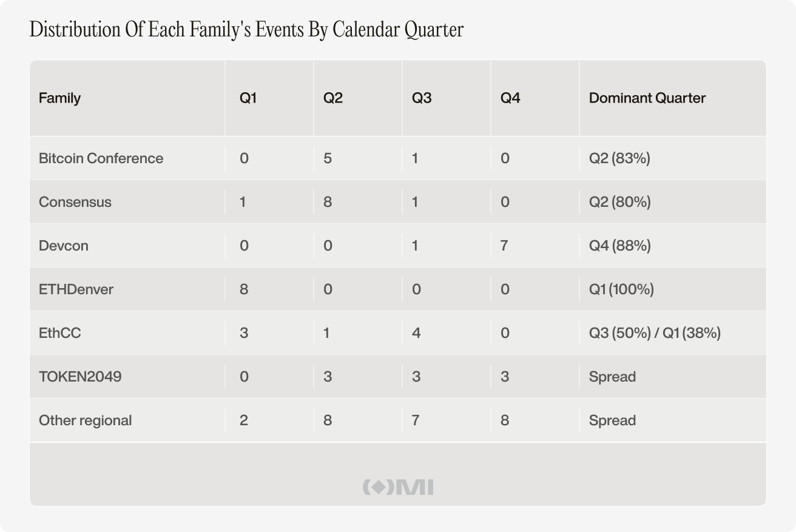Click the Dominant Quarter column header
The height and width of the screenshot is (532, 796).
pyautogui.click(x=647, y=98)
